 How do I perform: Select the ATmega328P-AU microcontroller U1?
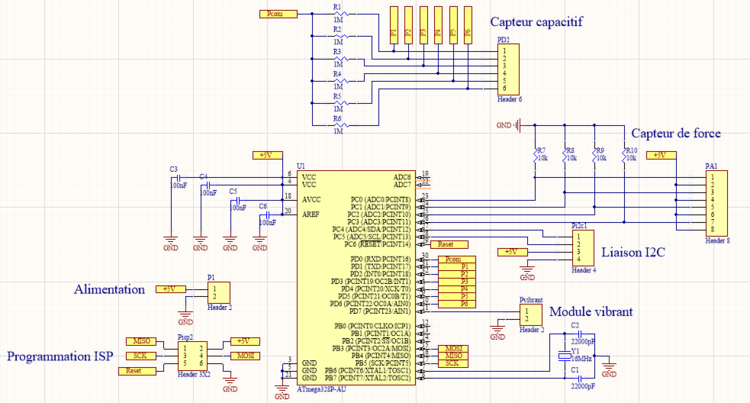pos(355,280)
